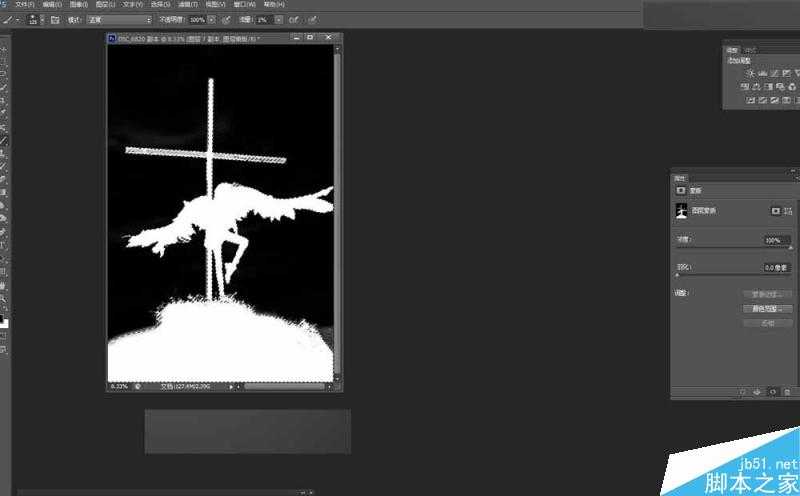Expand the opacity percentage dropdown arrow
Screen dimensions: 800x496
pyautogui.click(x=211, y=19)
